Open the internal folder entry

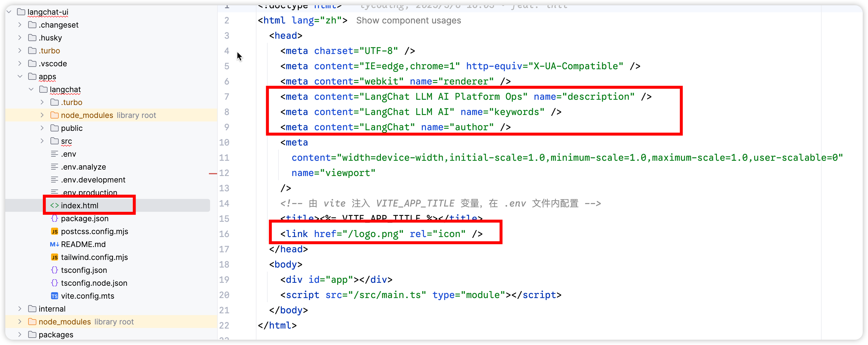point(52,309)
